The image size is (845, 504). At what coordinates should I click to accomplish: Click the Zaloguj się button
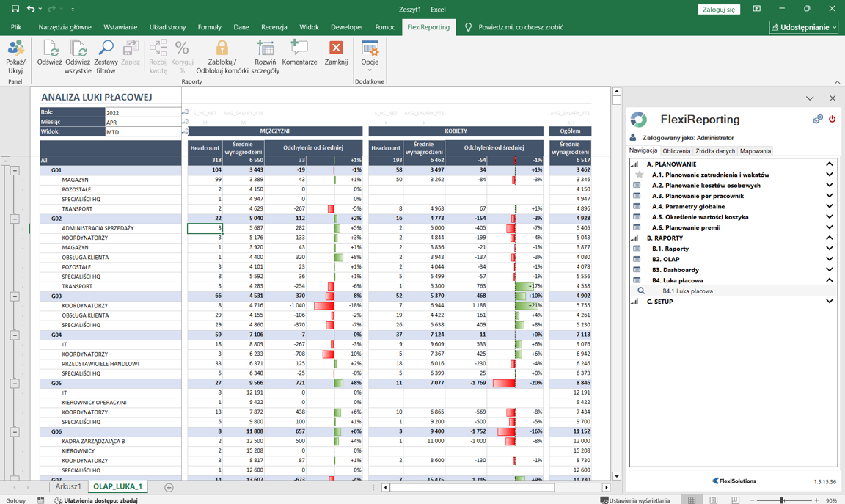click(718, 10)
